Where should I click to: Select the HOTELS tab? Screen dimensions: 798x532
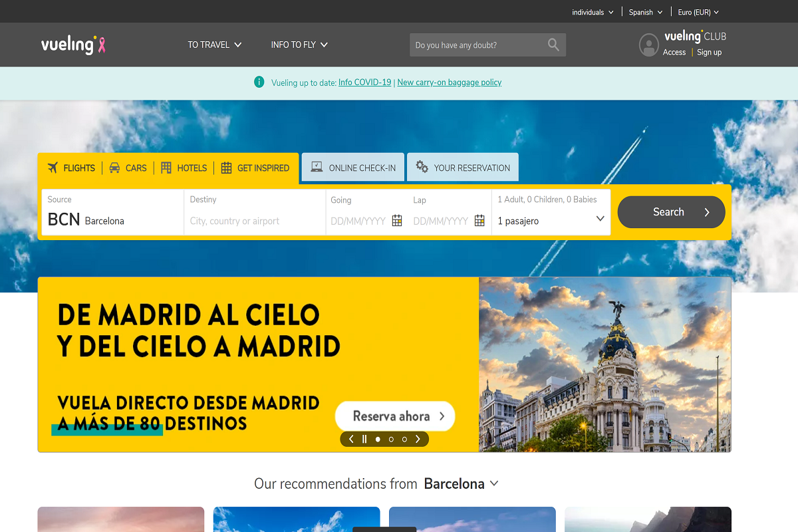pyautogui.click(x=184, y=168)
